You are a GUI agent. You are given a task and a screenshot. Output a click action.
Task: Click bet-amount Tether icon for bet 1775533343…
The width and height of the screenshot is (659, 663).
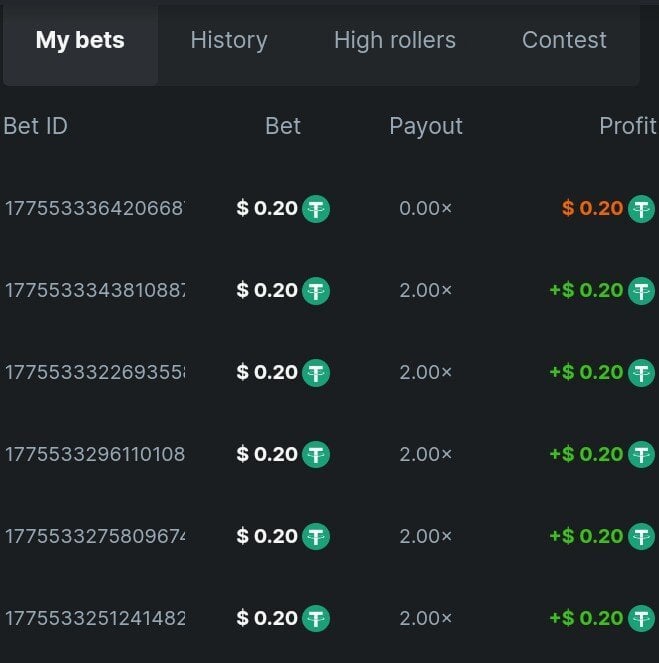tap(316, 291)
